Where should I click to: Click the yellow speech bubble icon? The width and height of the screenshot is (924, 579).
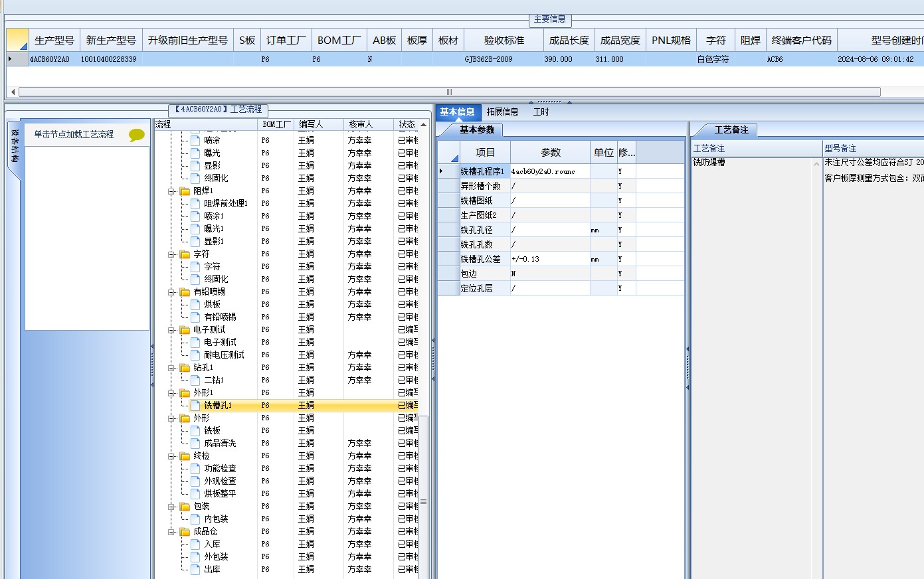click(137, 135)
